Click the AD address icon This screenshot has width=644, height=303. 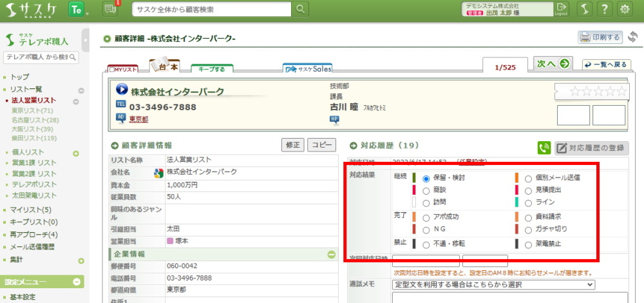click(x=121, y=118)
